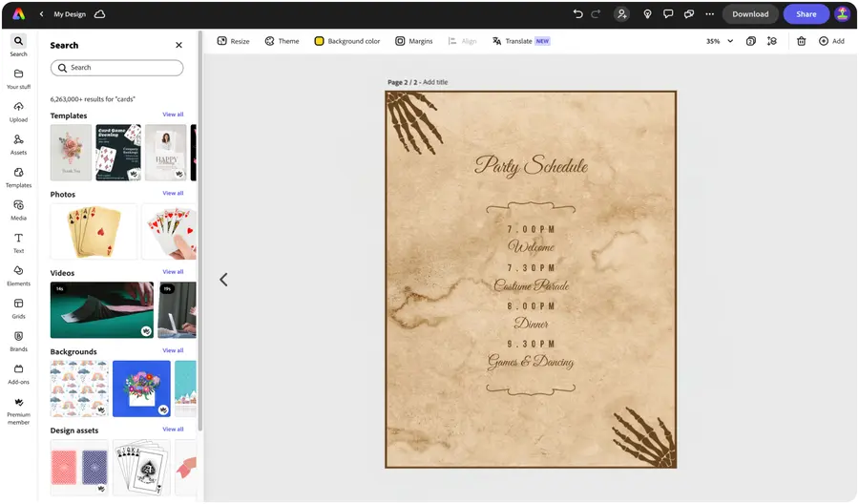
Task: Close the Search panel
Action: tap(178, 45)
